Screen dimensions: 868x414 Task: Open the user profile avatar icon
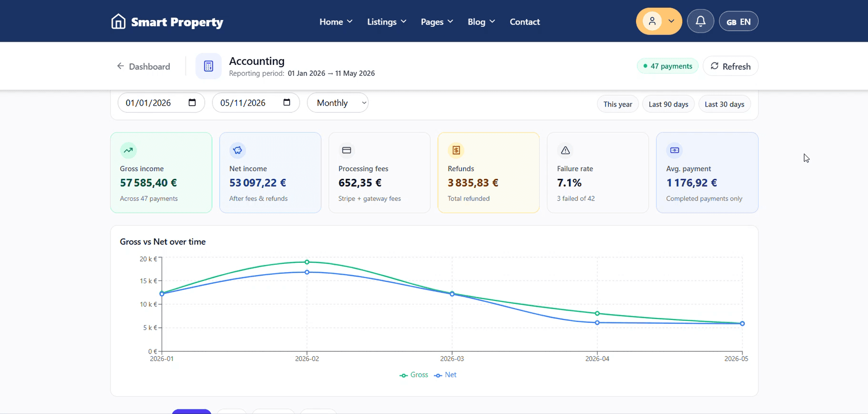click(x=652, y=21)
